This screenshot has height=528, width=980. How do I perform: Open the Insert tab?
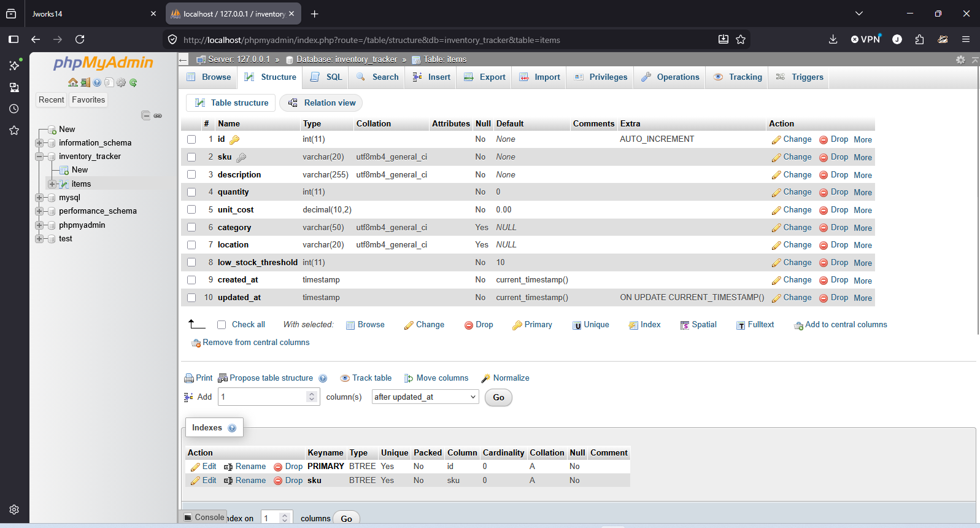click(x=431, y=77)
